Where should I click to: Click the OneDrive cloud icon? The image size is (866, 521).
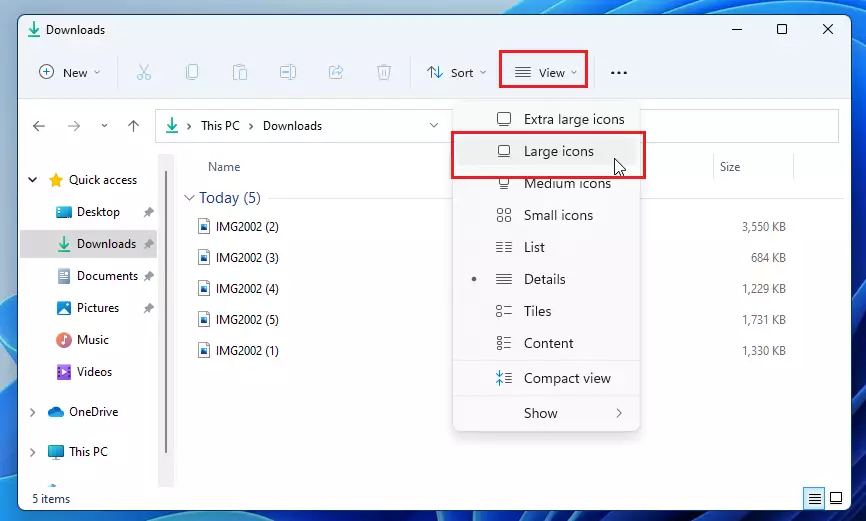pyautogui.click(x=56, y=412)
